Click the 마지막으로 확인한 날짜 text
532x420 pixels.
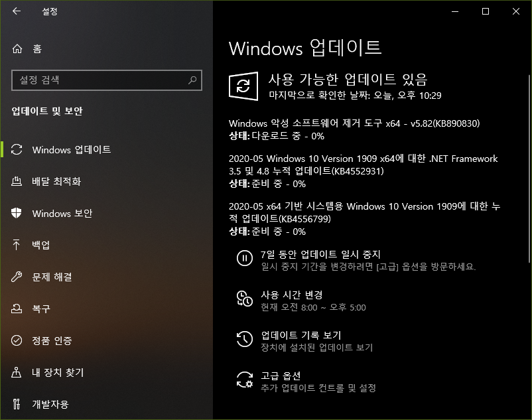click(x=355, y=95)
